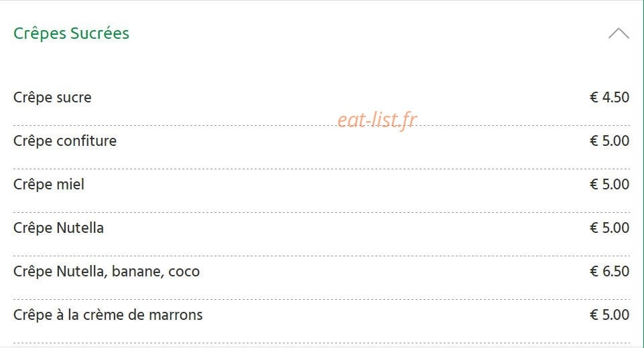Select the Crêpe Nutella item
Screen dimensions: 644x348
(58, 228)
